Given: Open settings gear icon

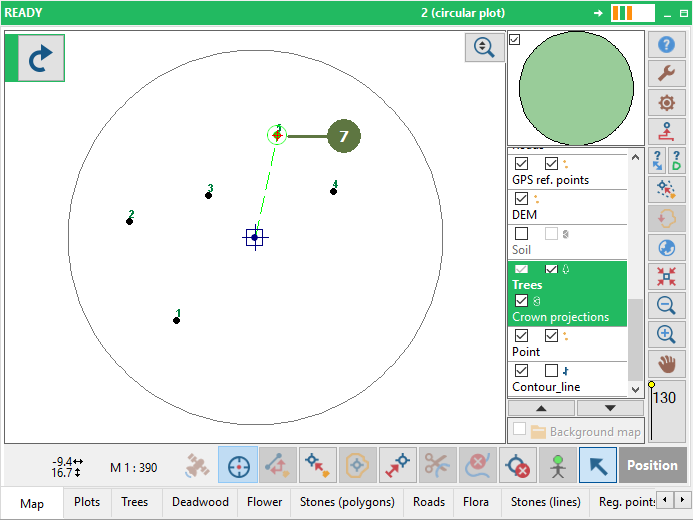Looking at the screenshot, I should click(x=666, y=102).
